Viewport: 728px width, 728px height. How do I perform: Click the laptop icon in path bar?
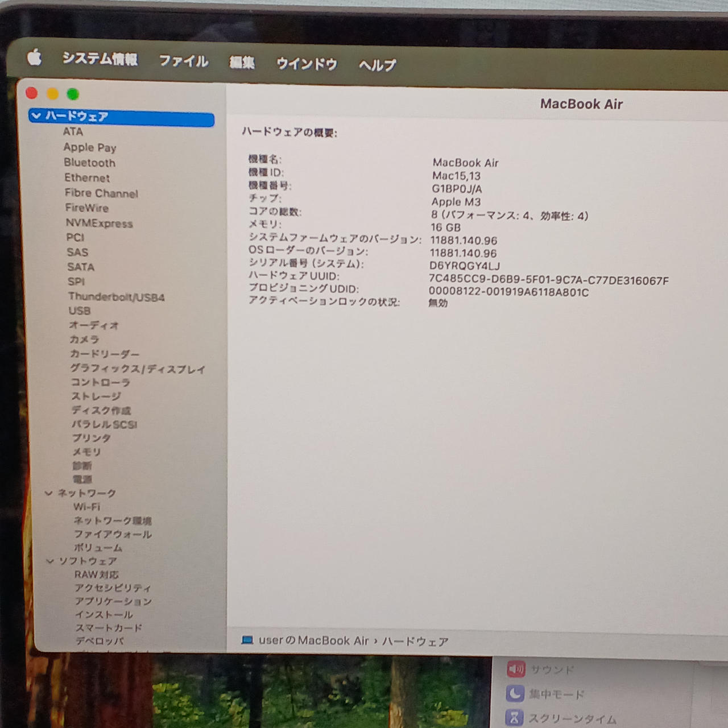[x=247, y=640]
